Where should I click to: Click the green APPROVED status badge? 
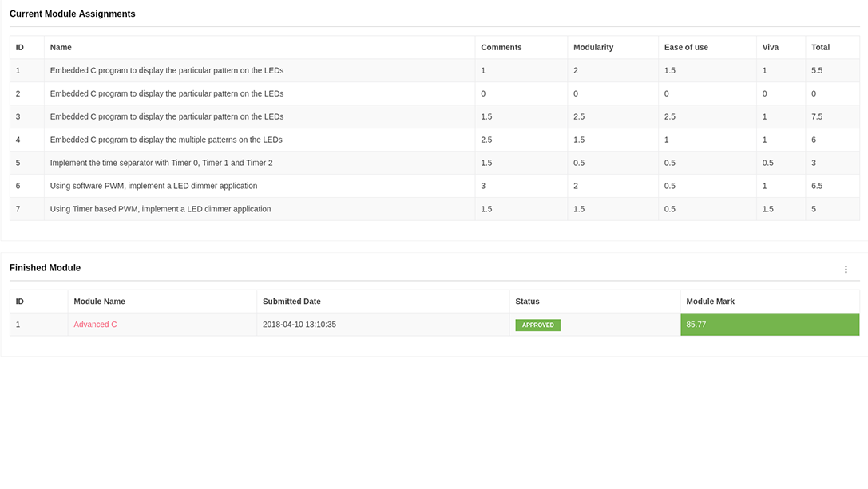coord(537,325)
